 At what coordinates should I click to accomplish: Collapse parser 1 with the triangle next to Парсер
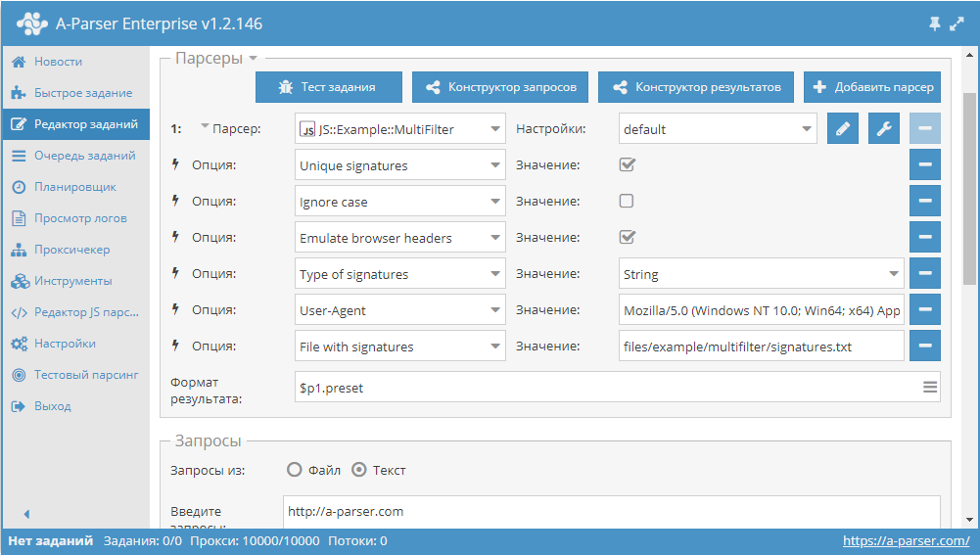tap(205, 126)
